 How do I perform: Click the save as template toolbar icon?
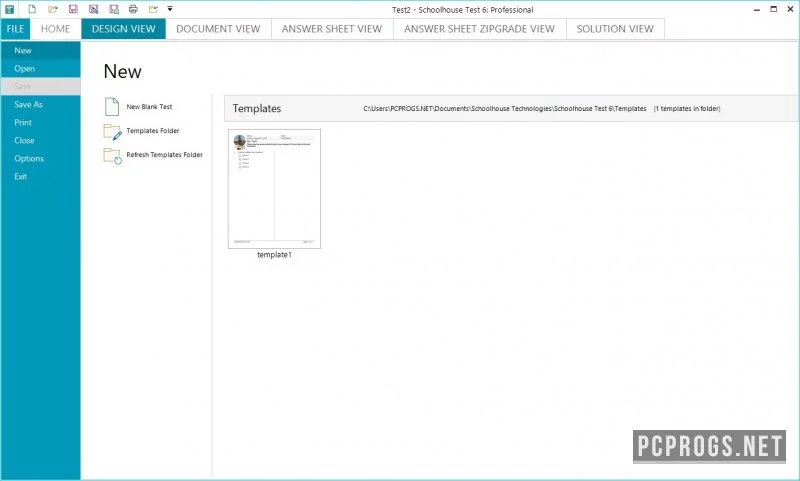coord(114,9)
